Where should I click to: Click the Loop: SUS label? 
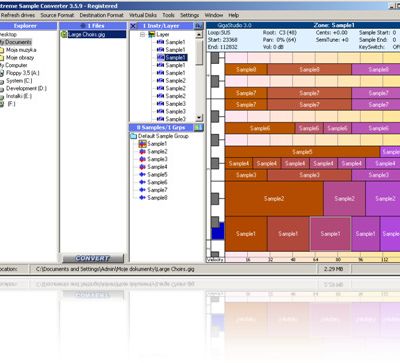(x=219, y=33)
